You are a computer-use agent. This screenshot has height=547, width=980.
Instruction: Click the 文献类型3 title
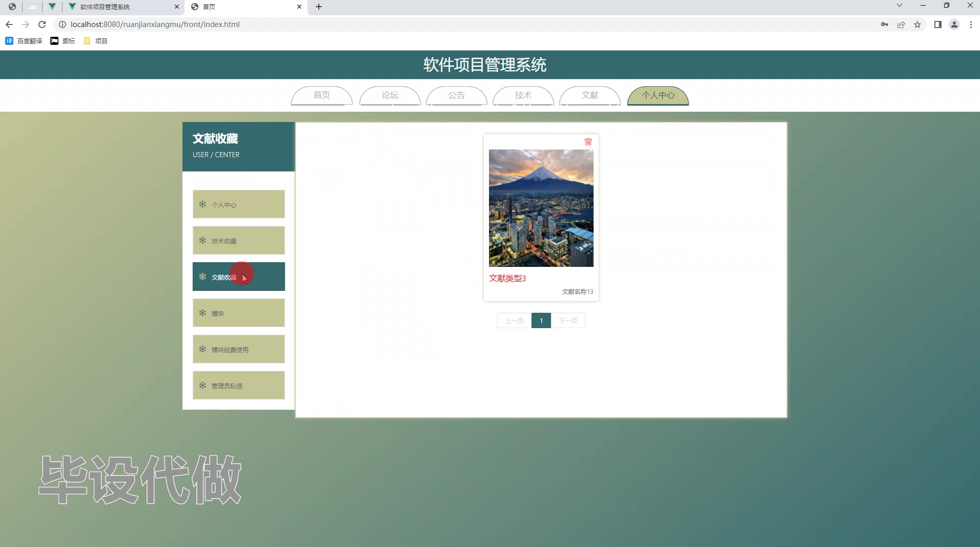(x=507, y=278)
